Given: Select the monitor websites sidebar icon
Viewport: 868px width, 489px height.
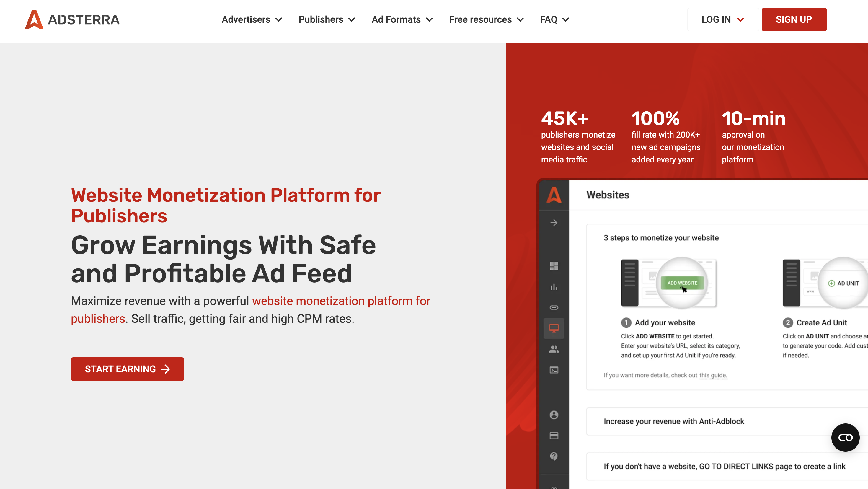Looking at the screenshot, I should coord(554,328).
